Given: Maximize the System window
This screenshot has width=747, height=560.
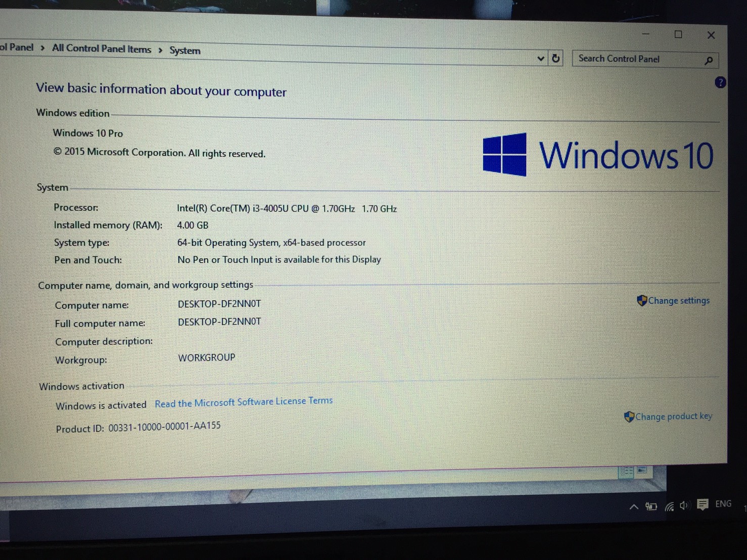Looking at the screenshot, I should point(678,34).
